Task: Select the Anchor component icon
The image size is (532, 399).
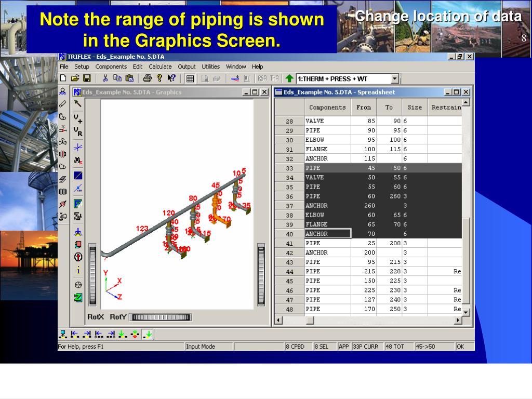Action: click(x=63, y=91)
